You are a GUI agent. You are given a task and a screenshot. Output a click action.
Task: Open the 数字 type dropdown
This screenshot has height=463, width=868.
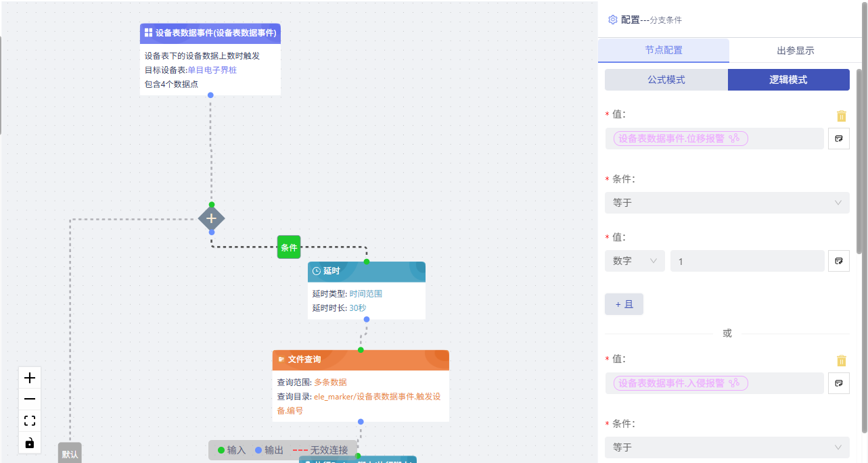click(635, 261)
